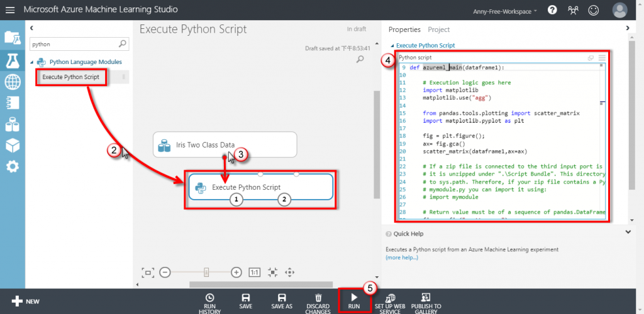Viewport: 644px width, 314px height.
Task: Click the canvas search magnifier icon
Action: (360, 60)
